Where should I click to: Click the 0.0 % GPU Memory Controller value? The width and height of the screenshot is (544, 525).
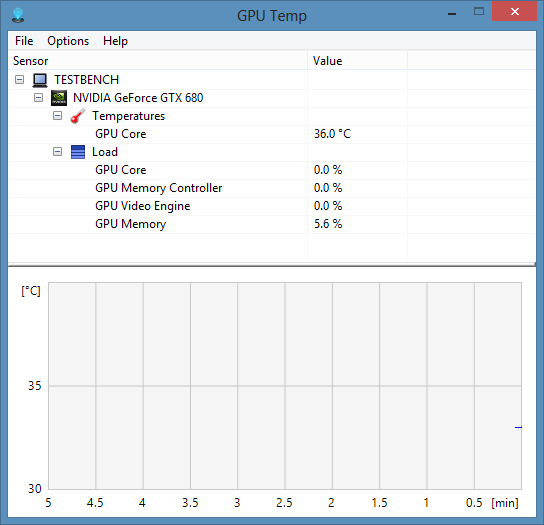click(x=328, y=188)
